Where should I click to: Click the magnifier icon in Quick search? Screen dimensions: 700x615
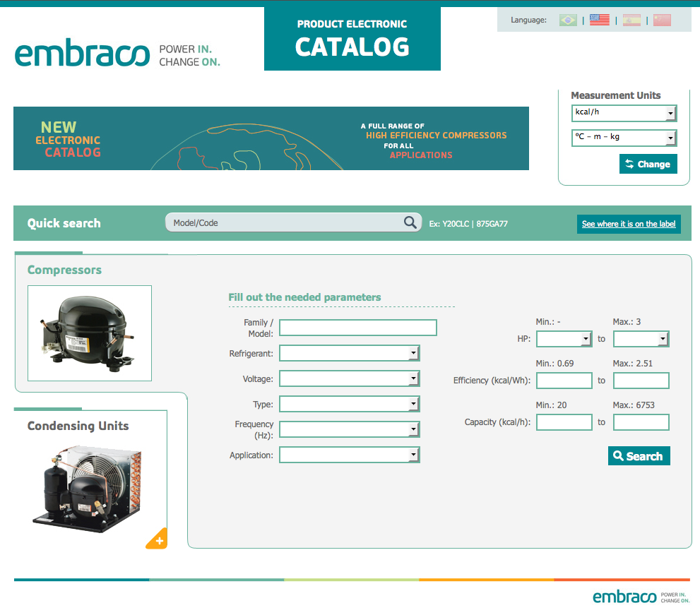point(410,222)
